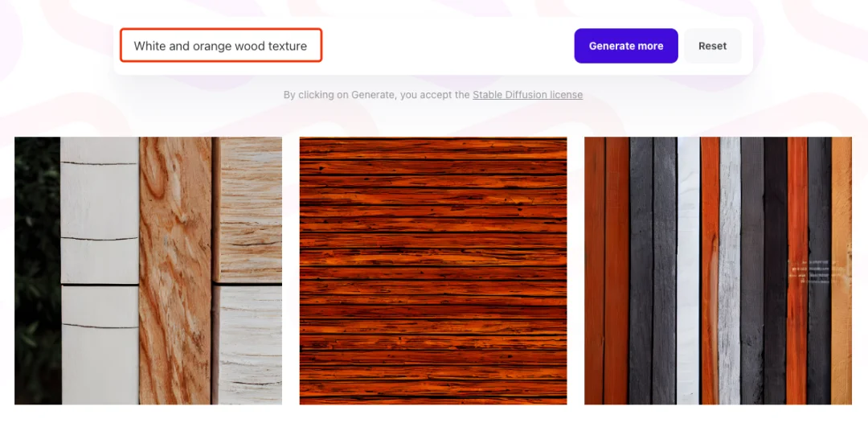The width and height of the screenshot is (868, 423).
Task: Click the dark green foliage strip in first image
Action: 37,271
